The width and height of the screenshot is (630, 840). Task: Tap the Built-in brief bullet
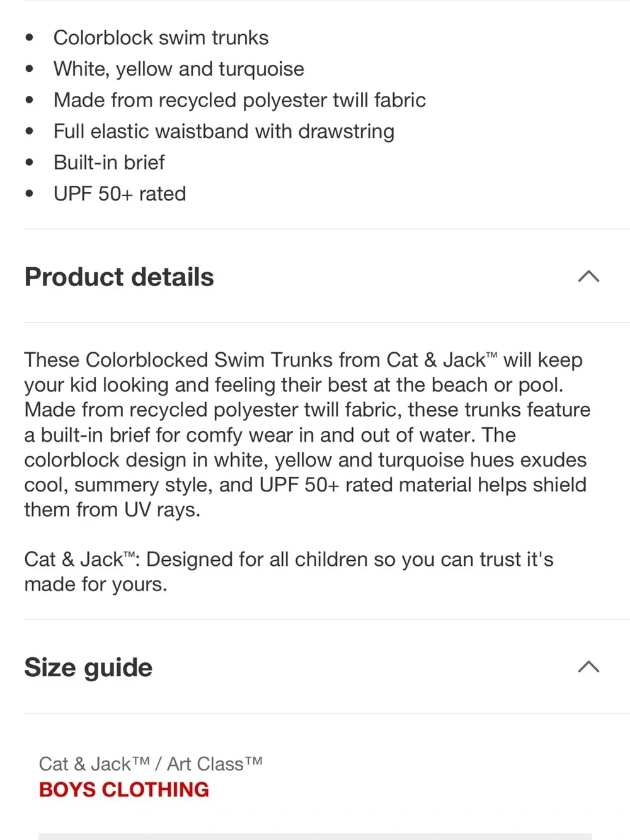coord(109,163)
